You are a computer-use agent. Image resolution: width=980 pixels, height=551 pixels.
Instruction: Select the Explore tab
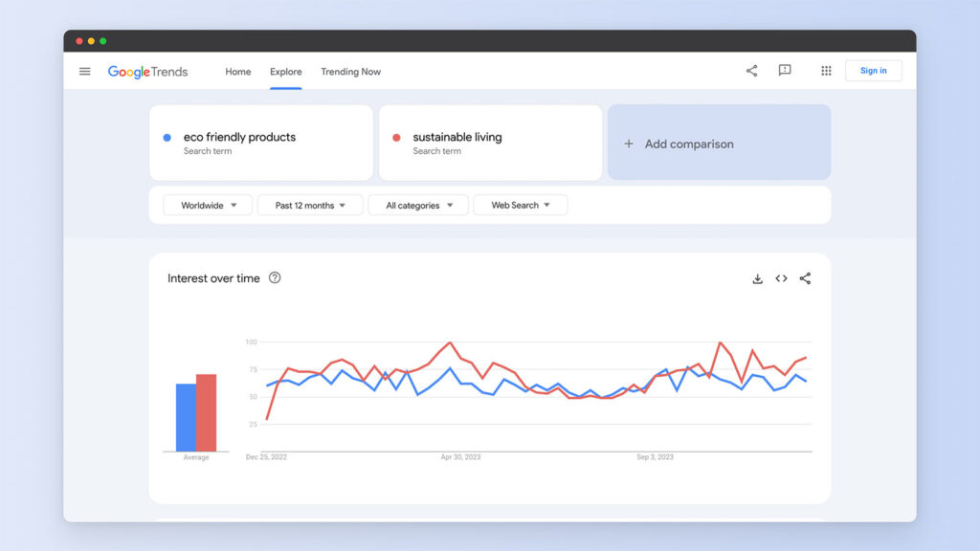(x=285, y=72)
